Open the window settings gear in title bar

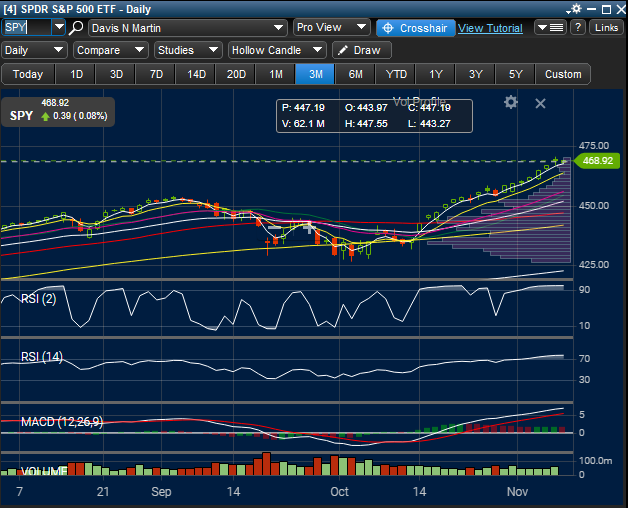click(575, 9)
